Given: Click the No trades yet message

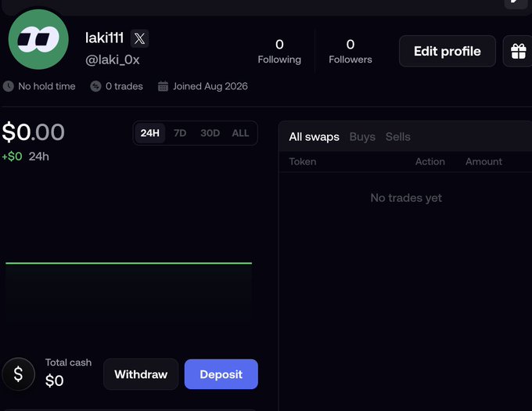Looking at the screenshot, I should [406, 198].
